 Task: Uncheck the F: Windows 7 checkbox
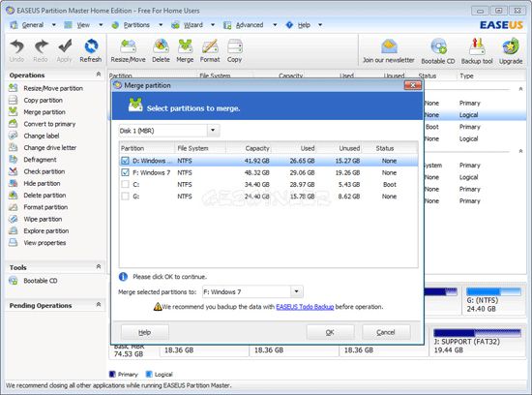pos(125,172)
